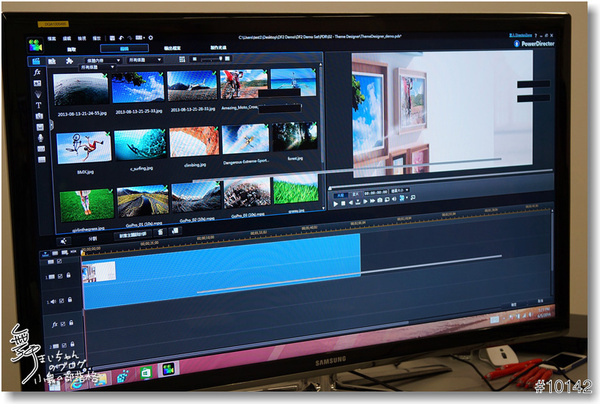Screen dimensions: 600x404
Task: Open the PiP Objects Room sidebar icon
Action: click(x=38, y=83)
